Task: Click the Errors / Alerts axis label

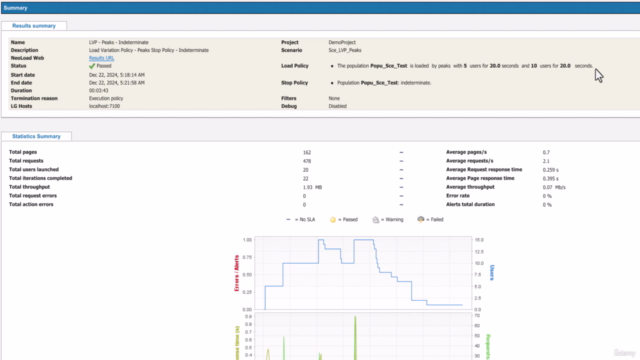Action: pyautogui.click(x=236, y=273)
